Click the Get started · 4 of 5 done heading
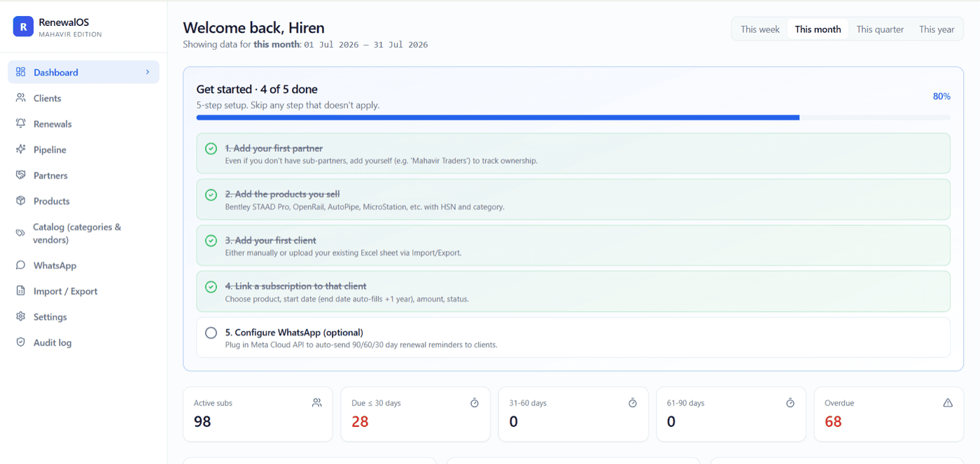This screenshot has height=464, width=980. point(257,90)
